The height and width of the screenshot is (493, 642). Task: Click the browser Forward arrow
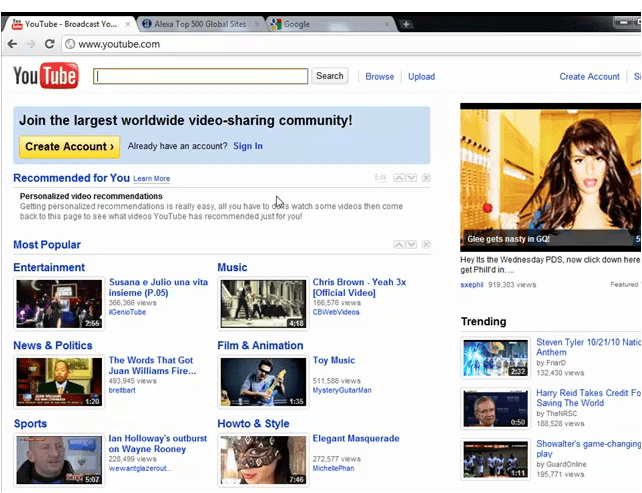tap(31, 44)
